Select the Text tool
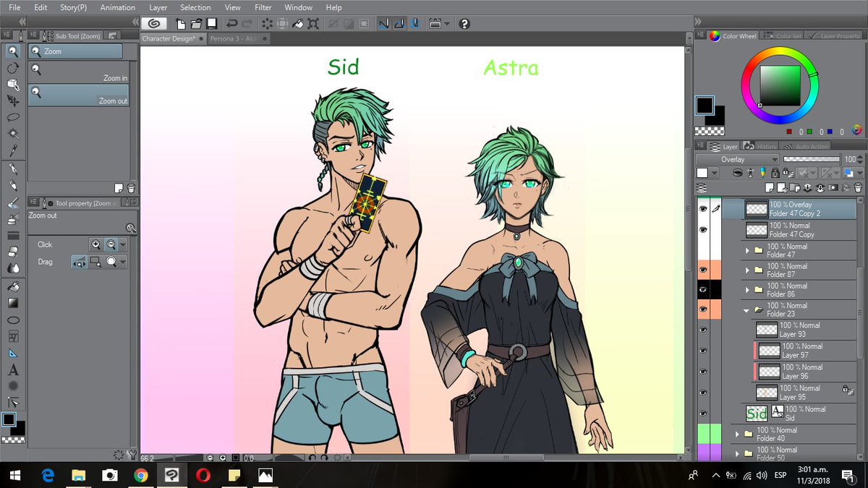 click(x=13, y=369)
